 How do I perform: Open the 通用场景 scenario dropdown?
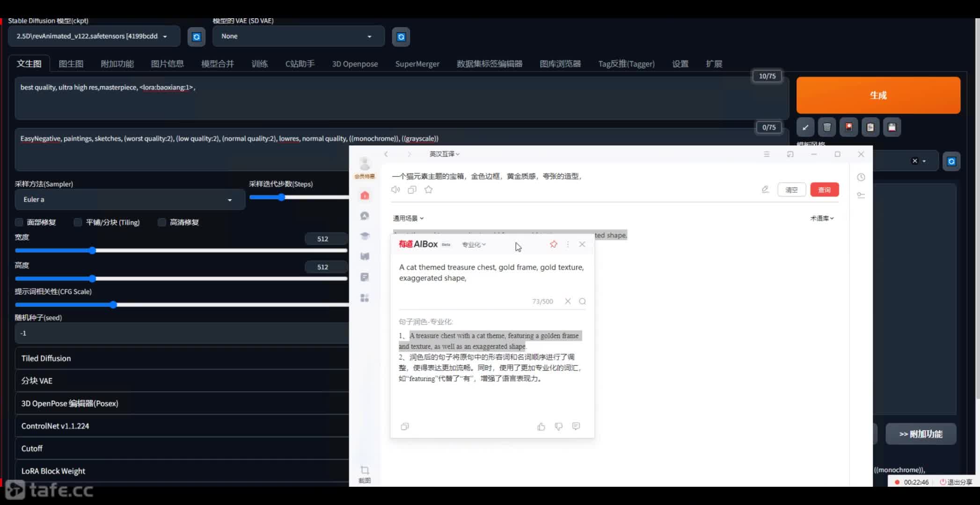pyautogui.click(x=408, y=218)
